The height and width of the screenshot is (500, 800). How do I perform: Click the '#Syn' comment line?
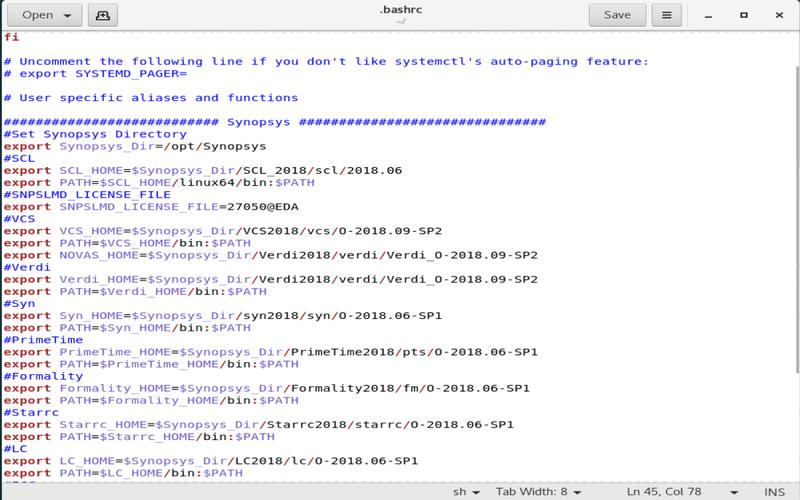pyautogui.click(x=19, y=304)
